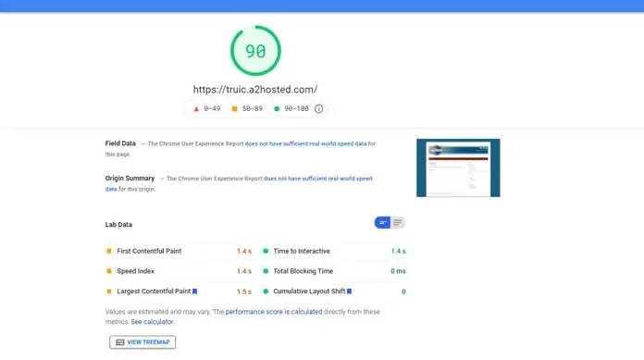Click the green dot beside Cumulative Layout Shift
644x360 pixels.
click(266, 292)
